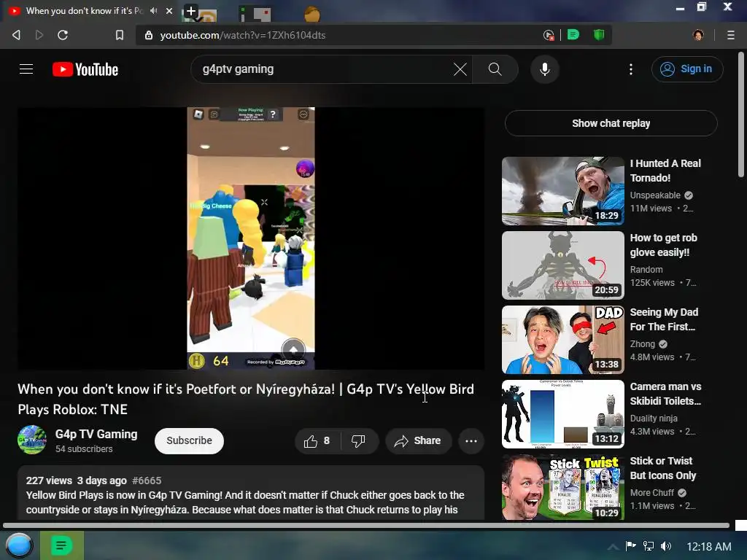
Task: Bookmark this page in the toolbar
Action: click(x=120, y=35)
